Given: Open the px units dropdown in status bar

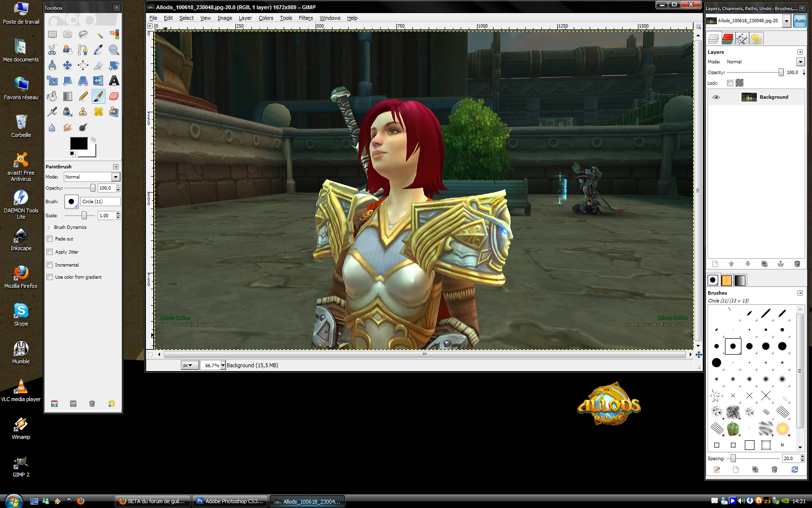Looking at the screenshot, I should point(189,365).
